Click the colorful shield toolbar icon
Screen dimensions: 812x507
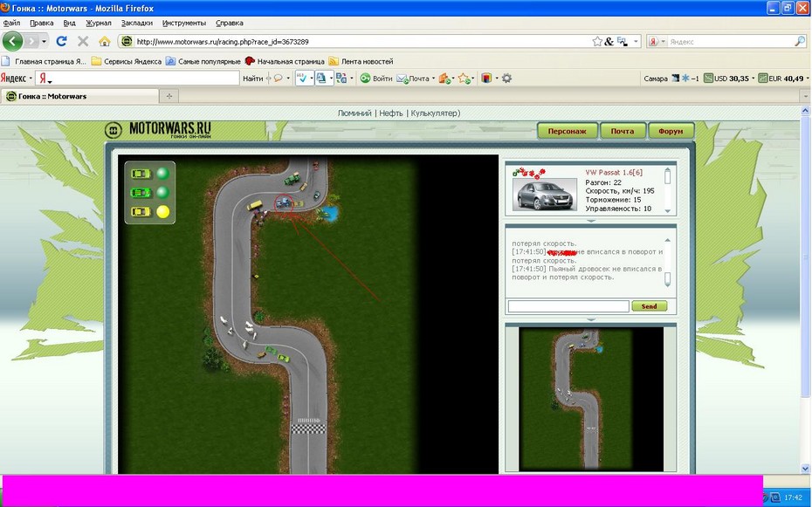point(486,79)
